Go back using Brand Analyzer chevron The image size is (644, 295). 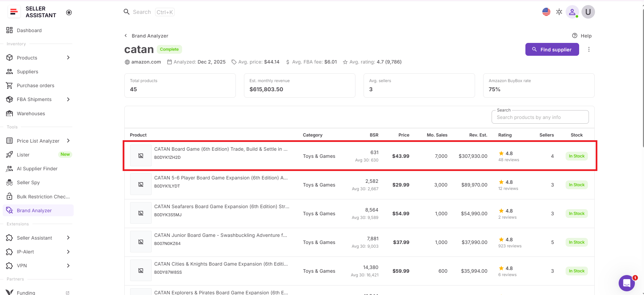point(126,35)
